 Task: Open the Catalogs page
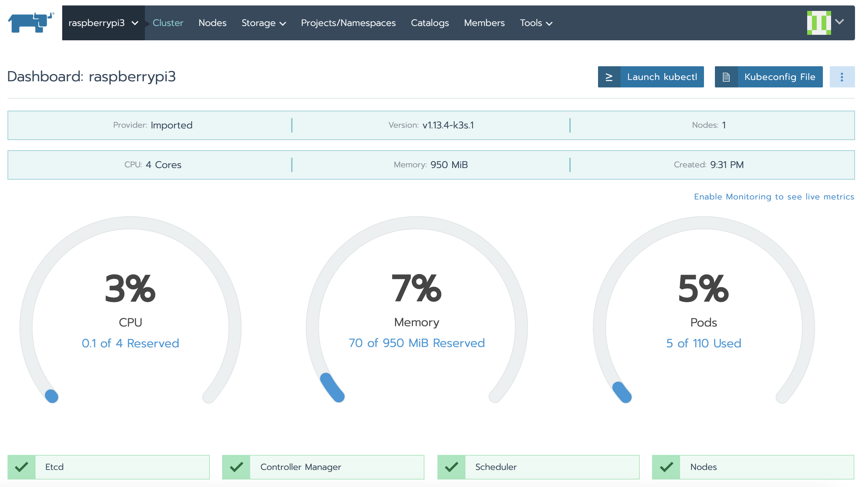pos(430,23)
